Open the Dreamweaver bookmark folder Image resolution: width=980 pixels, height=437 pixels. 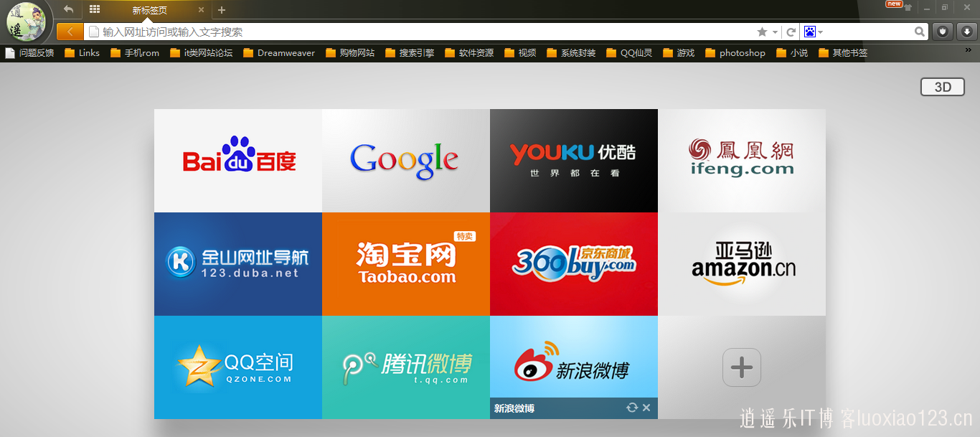pos(279,52)
